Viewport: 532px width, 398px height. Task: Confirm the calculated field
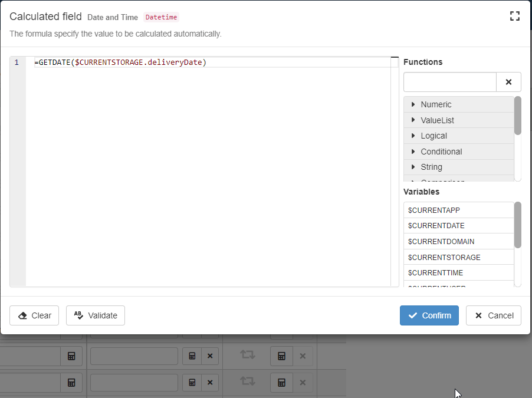click(429, 315)
